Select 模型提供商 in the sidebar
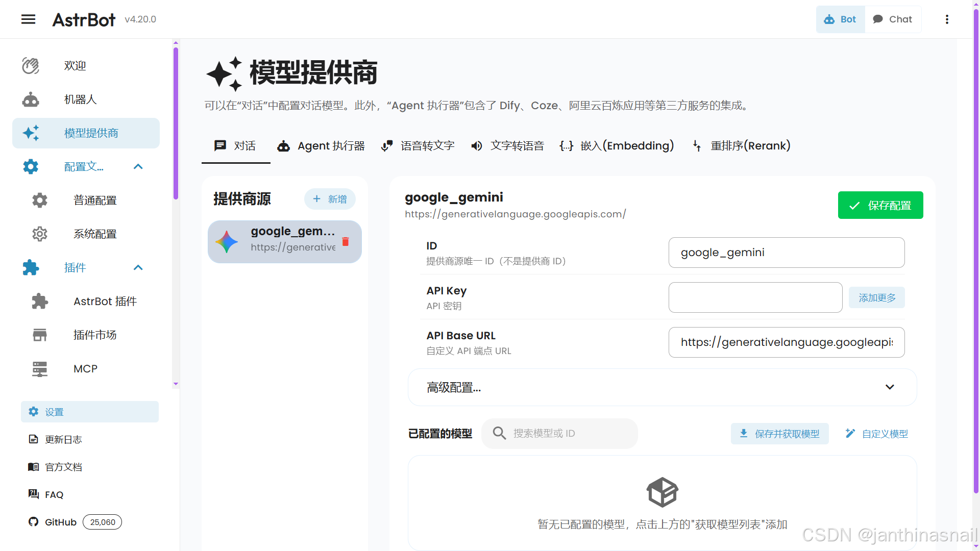Screen dimensions: 980x551 (86, 133)
